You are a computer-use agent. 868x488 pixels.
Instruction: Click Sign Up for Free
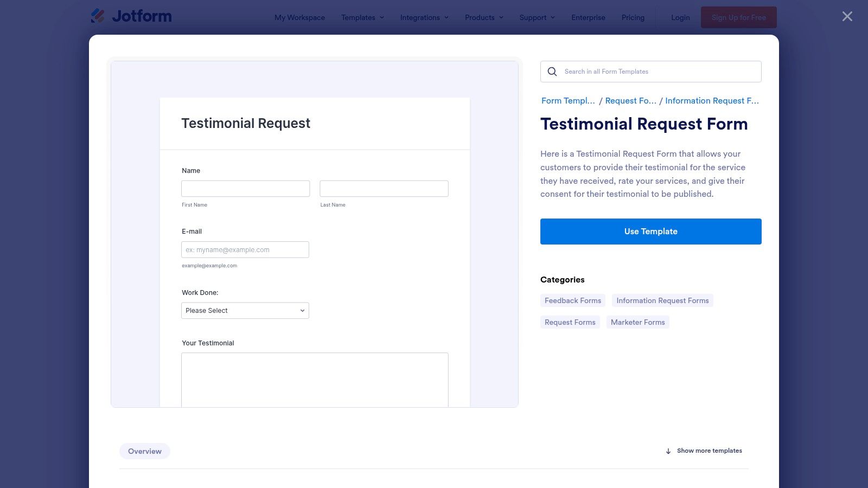point(738,17)
